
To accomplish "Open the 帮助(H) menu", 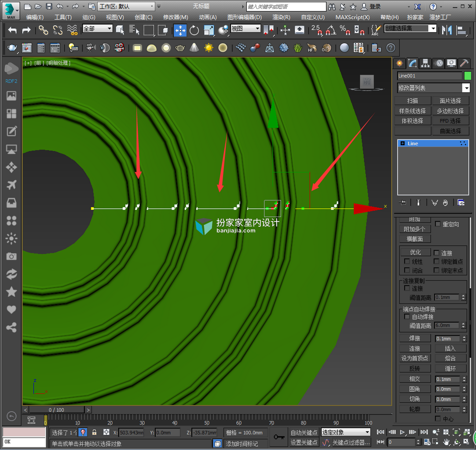I will 389,17.
